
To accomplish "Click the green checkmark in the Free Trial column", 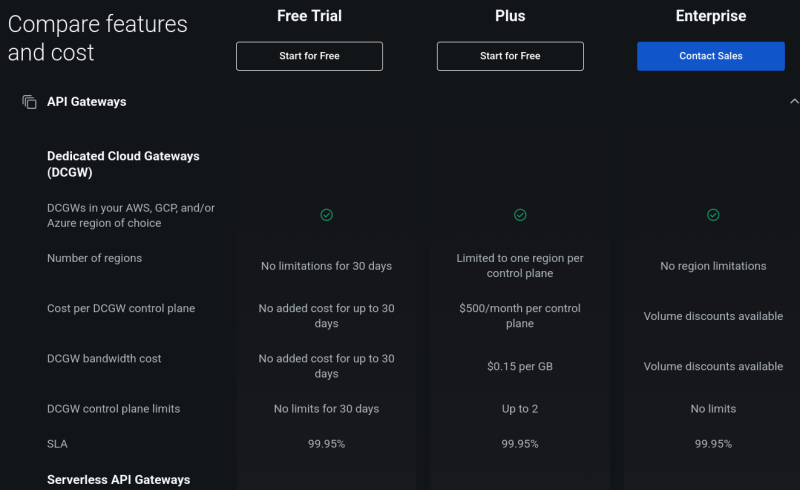I will point(326,215).
